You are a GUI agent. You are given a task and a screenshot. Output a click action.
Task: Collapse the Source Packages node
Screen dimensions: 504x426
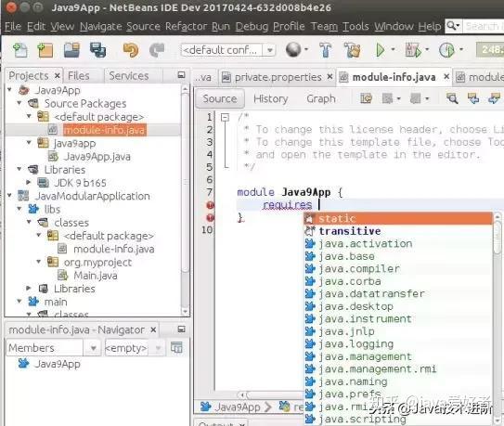19,103
